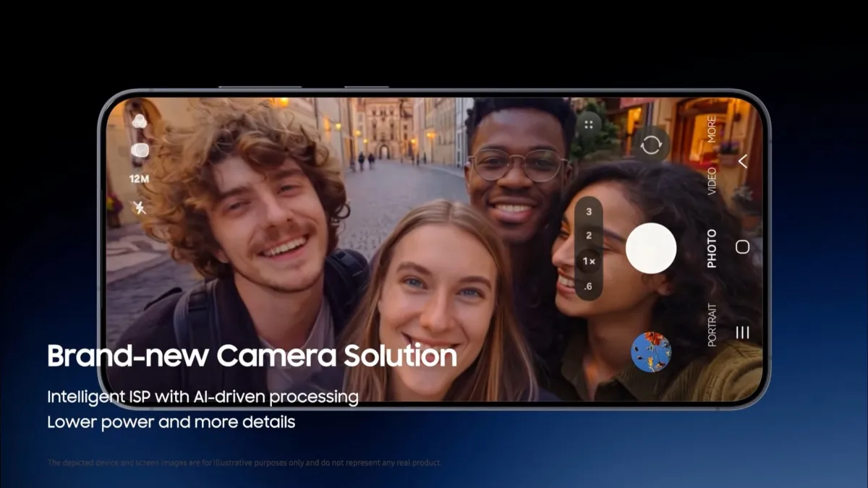The image size is (868, 488).
Task: Choose .6 ultra-wide zoom
Action: tap(589, 287)
